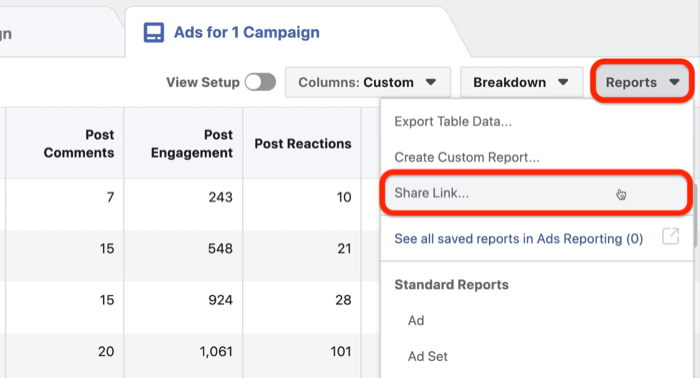
Task: Click the Post Reactions value 101
Action: pos(341,352)
